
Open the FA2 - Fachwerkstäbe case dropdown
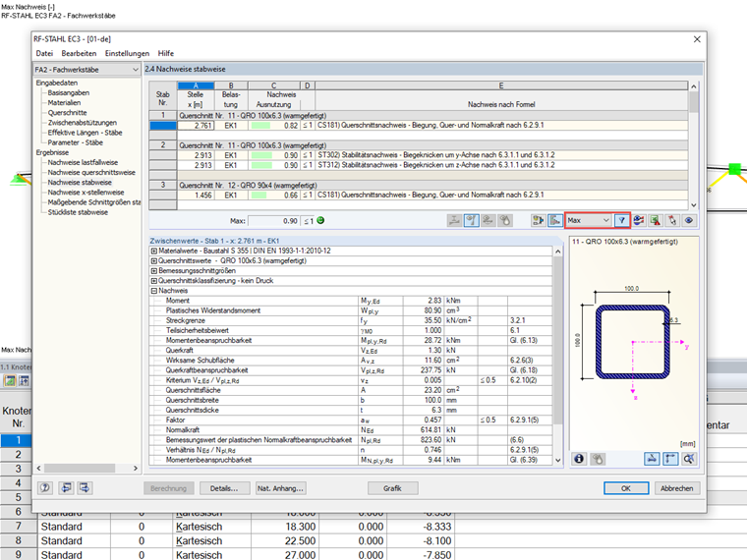click(86, 70)
